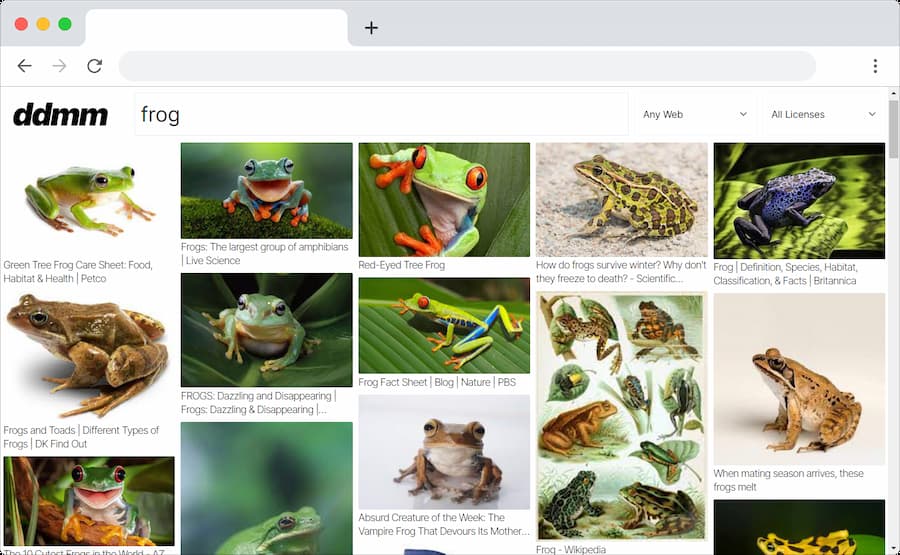Expand the Any Web dropdown
Viewport: 900px width, 555px height.
click(694, 115)
